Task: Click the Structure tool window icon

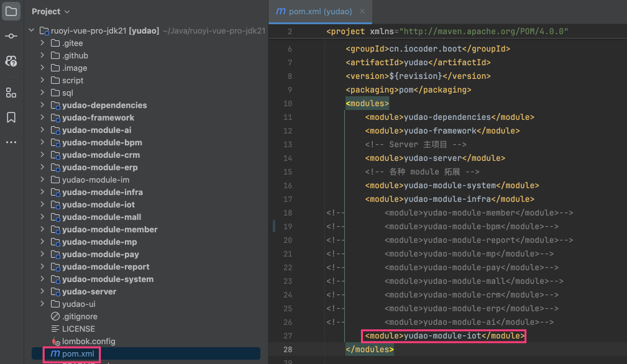Action: pyautogui.click(x=11, y=93)
